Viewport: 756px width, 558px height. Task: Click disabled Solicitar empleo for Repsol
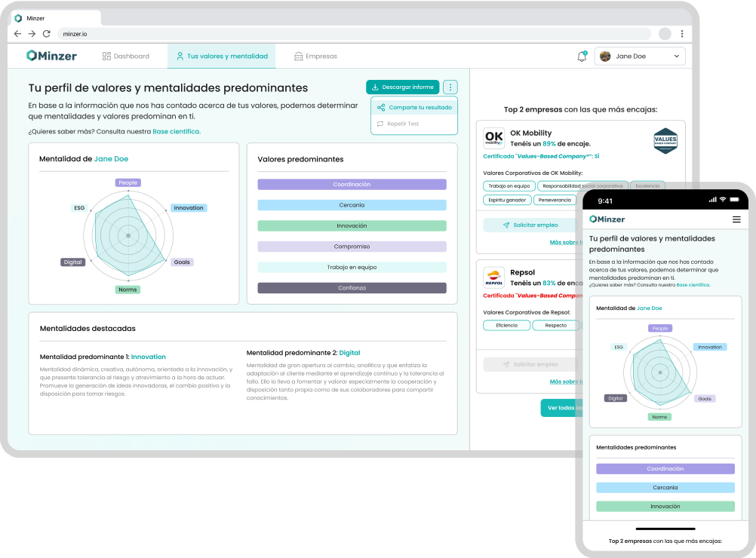(x=530, y=364)
